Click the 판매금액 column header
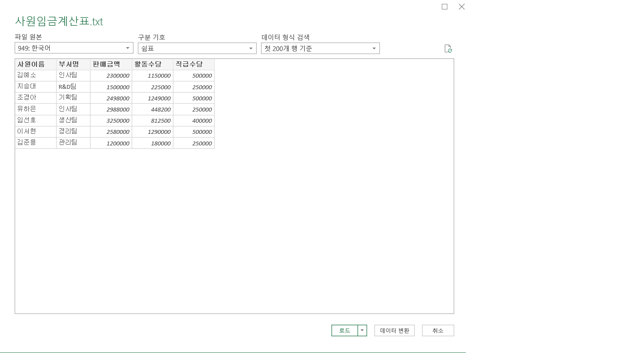This screenshot has width=644, height=353. [111, 64]
